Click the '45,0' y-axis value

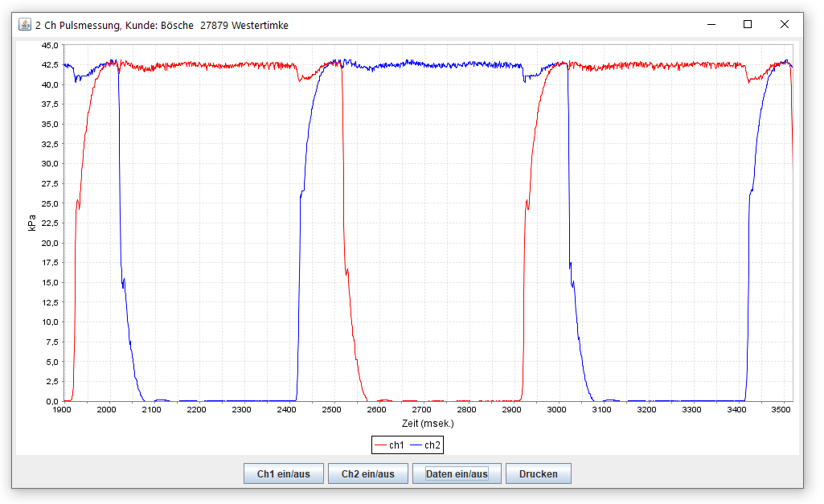[x=51, y=45]
